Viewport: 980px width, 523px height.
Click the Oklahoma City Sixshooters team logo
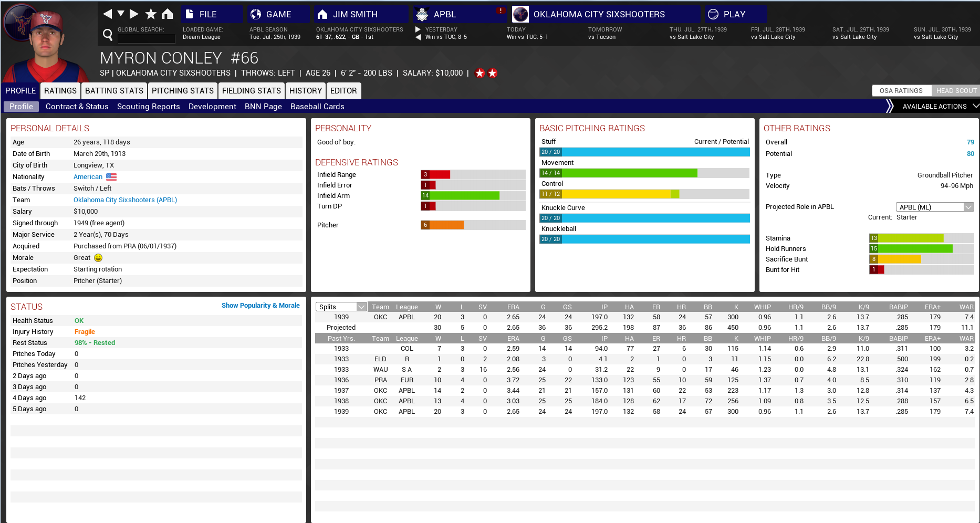click(520, 14)
